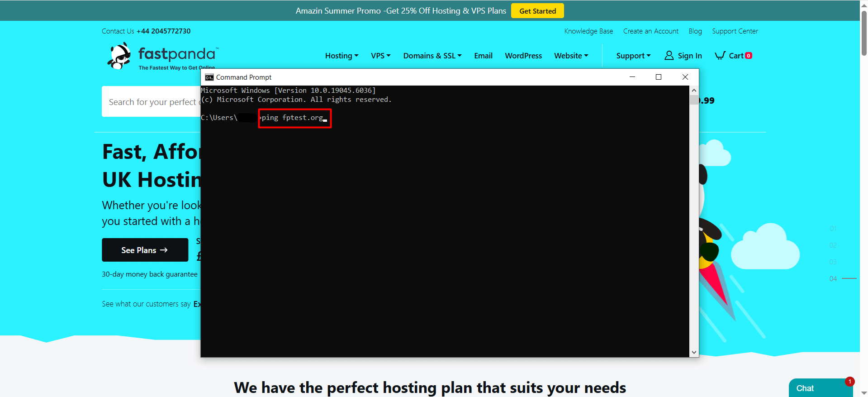This screenshot has width=868, height=397.
Task: Click Create an Account link
Action: (x=651, y=31)
